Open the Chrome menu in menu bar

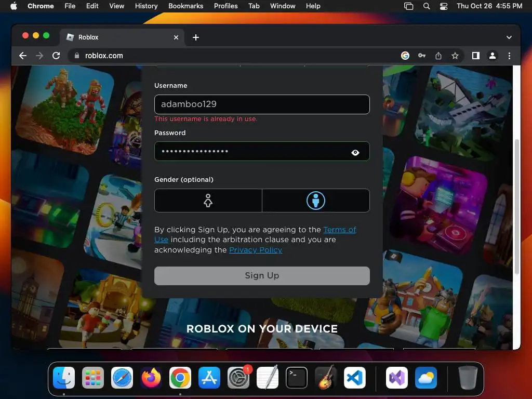[41, 6]
